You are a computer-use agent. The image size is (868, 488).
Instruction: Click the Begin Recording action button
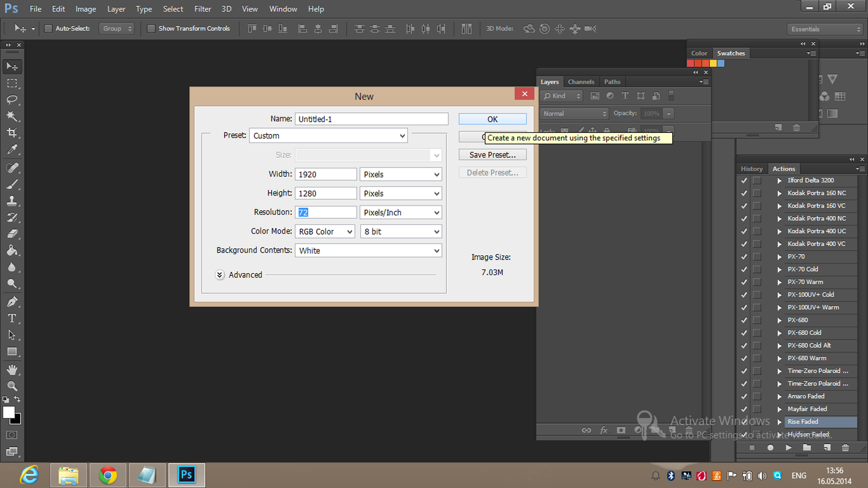770,447
